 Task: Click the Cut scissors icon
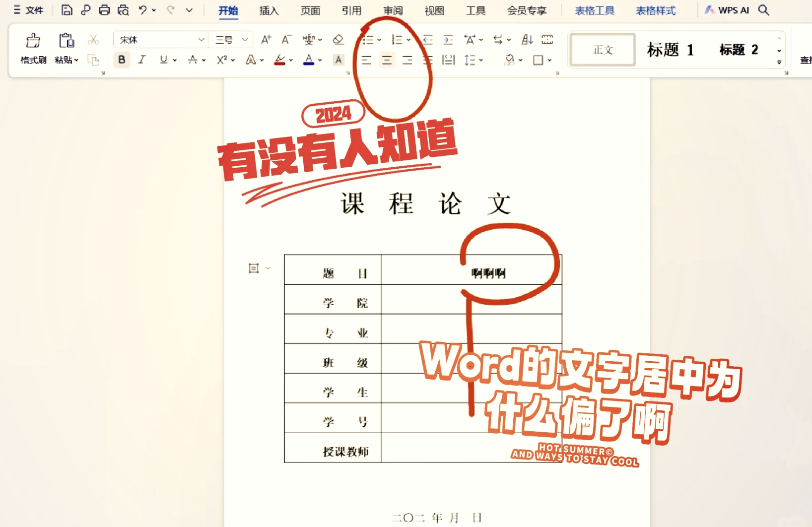(x=93, y=40)
